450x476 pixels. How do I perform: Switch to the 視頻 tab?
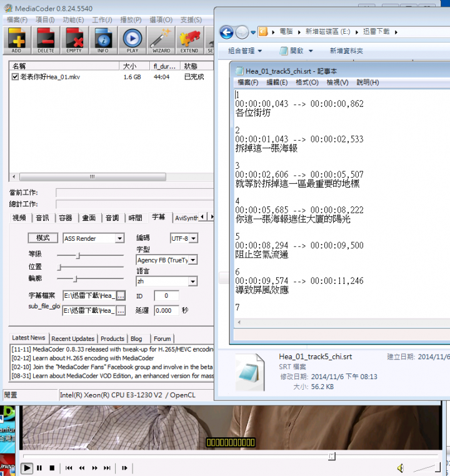pyautogui.click(x=19, y=218)
